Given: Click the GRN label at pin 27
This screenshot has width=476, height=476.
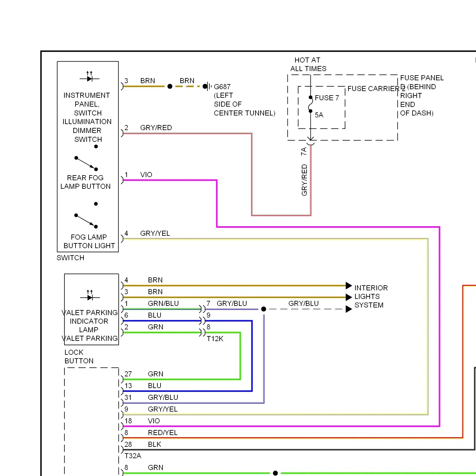Looking at the screenshot, I should tap(155, 374).
